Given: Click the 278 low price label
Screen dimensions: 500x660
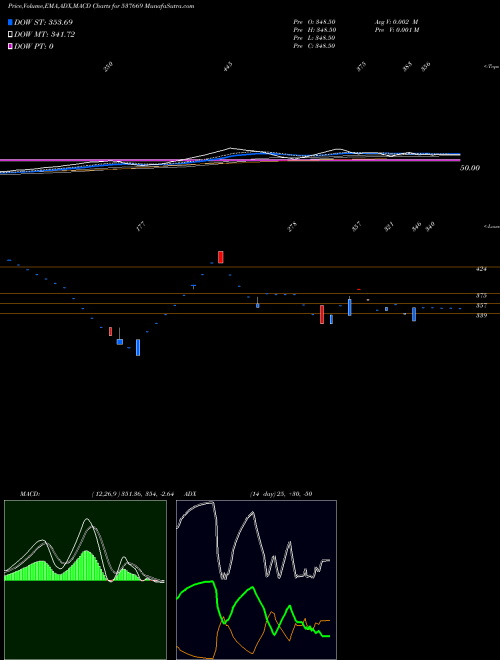Looking at the screenshot, I should point(292,227).
